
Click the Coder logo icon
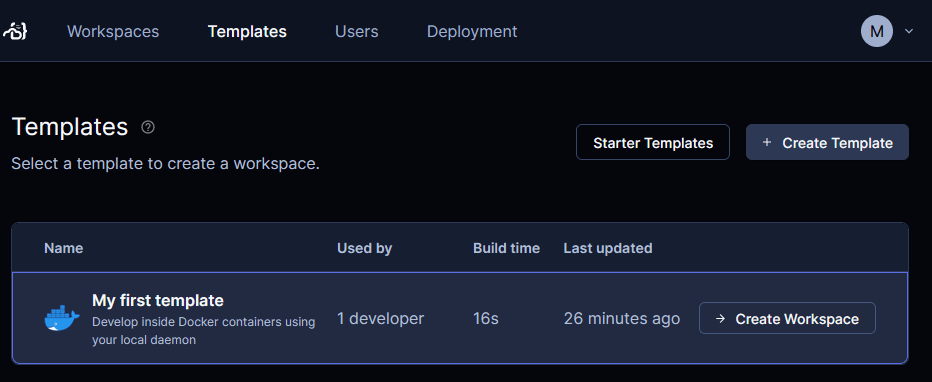[x=15, y=31]
